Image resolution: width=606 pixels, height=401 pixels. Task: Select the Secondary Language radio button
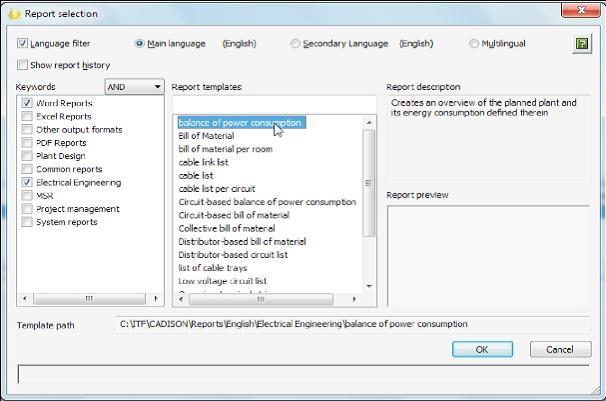(295, 44)
